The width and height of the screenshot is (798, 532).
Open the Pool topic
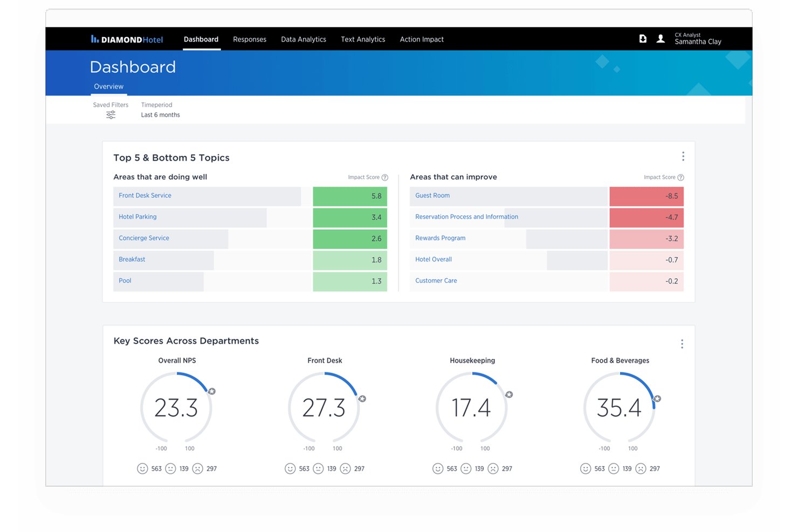coord(125,281)
